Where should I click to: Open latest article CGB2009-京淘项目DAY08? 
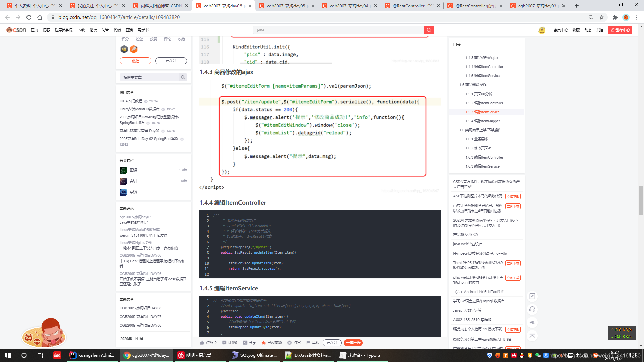point(140,308)
